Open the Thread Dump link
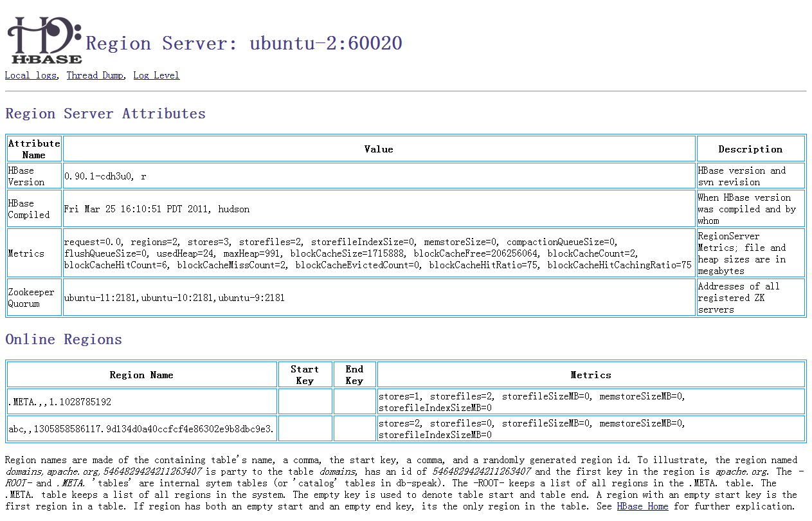This screenshot has height=521, width=812. [95, 75]
